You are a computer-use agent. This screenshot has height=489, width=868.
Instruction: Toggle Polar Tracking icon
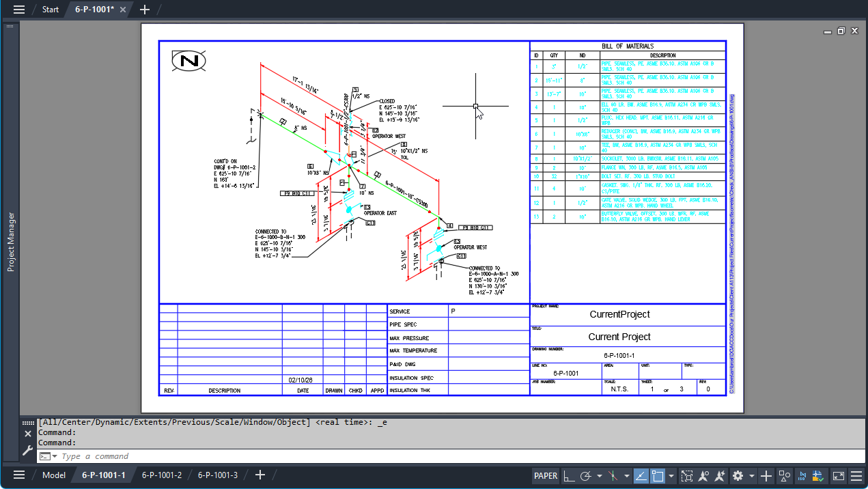point(586,475)
